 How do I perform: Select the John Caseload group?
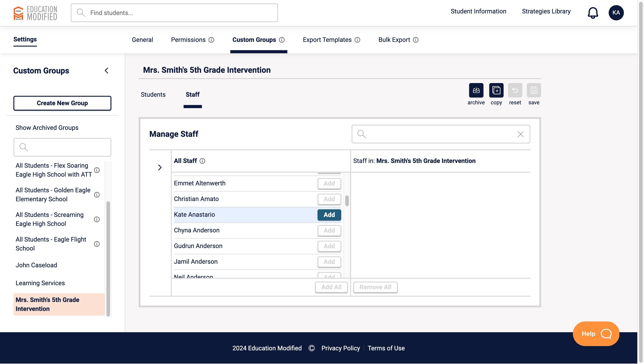click(36, 265)
